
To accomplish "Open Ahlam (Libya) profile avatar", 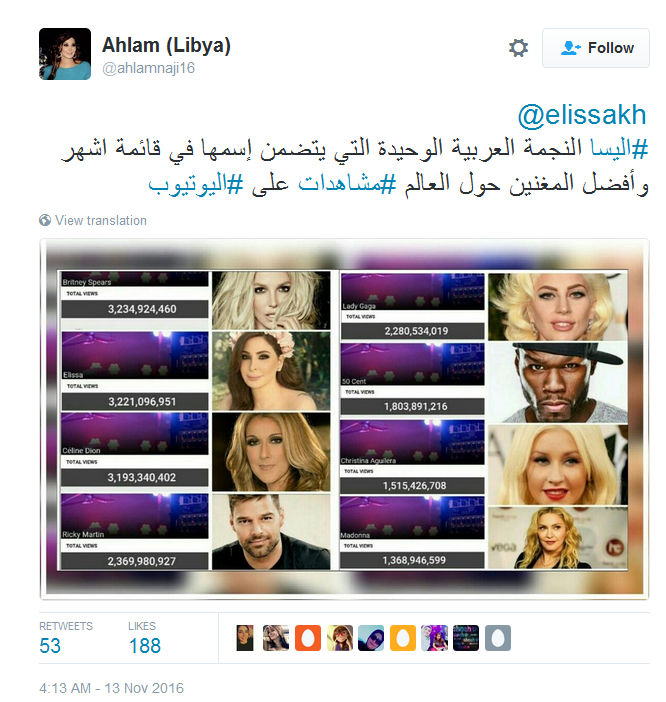I will point(65,54).
